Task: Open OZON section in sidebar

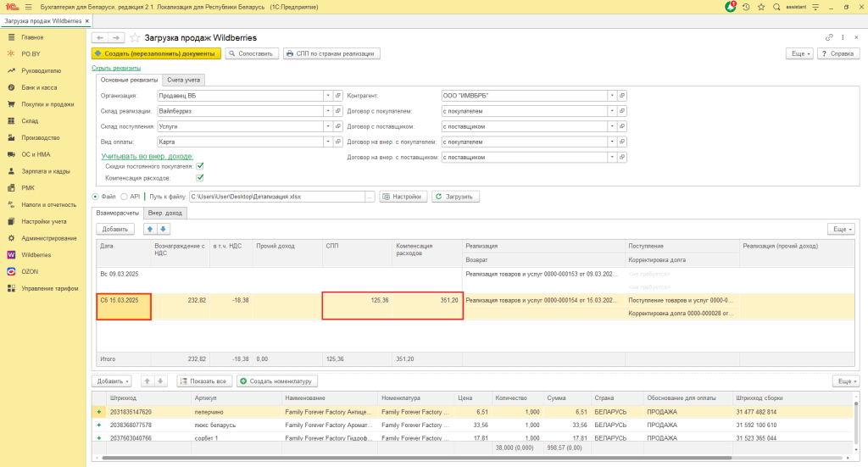Action: point(30,272)
